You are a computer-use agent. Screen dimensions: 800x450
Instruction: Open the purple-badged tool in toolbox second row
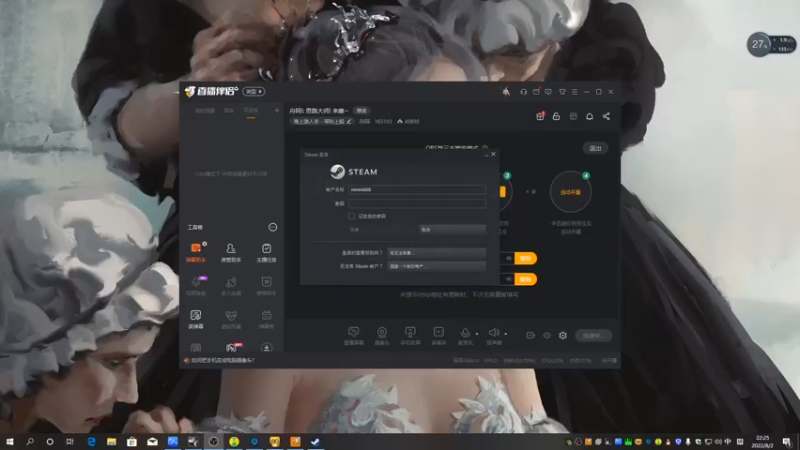[x=196, y=285]
